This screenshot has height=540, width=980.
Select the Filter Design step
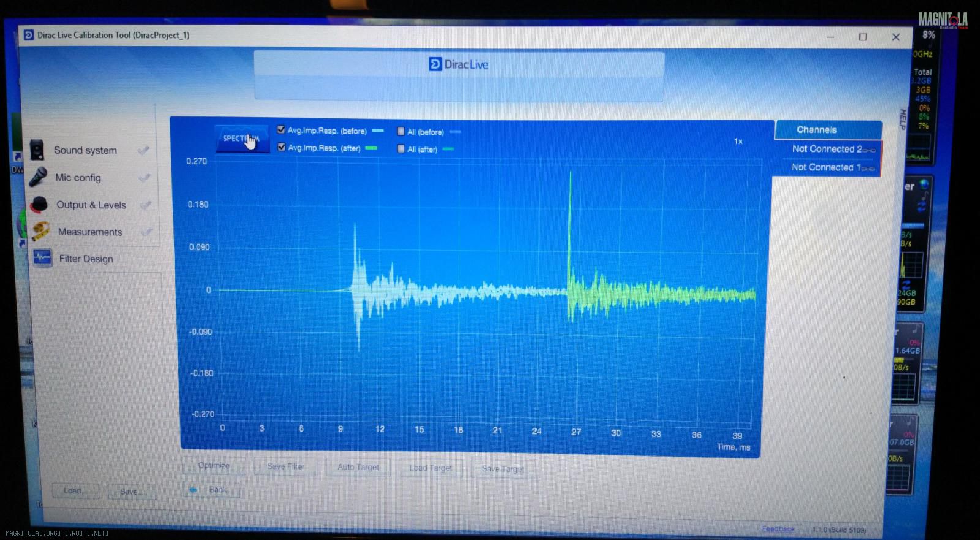86,259
